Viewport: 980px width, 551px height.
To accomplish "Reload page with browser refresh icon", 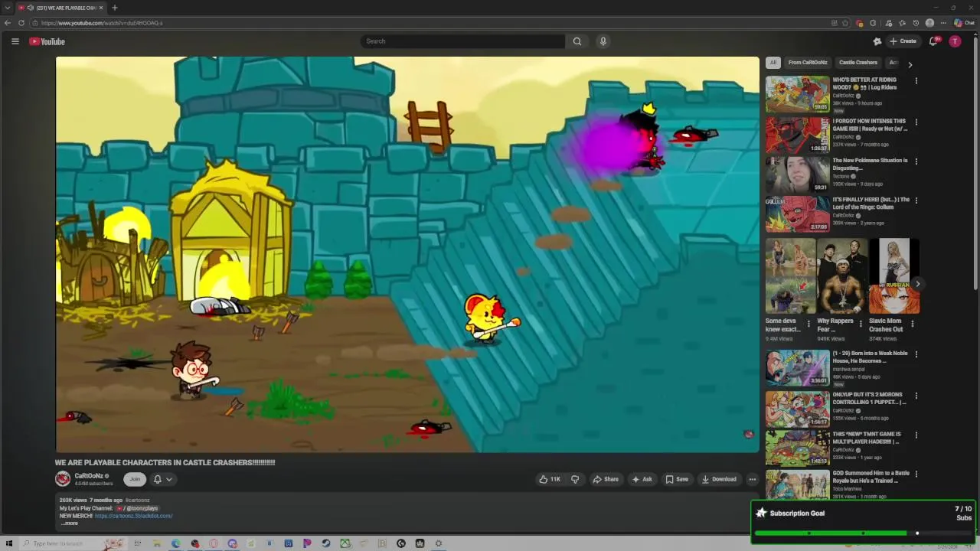I will pyautogui.click(x=21, y=23).
